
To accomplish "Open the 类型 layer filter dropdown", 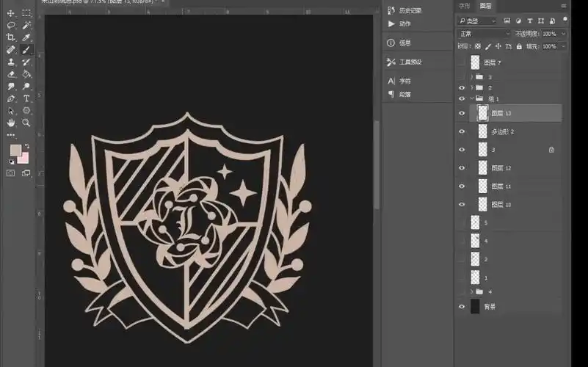I will [477, 21].
